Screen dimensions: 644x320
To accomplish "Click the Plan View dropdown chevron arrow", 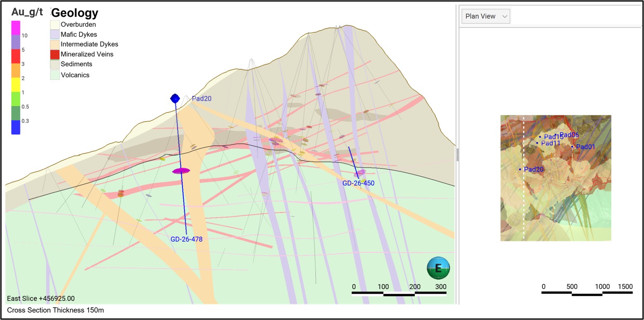I will (x=504, y=16).
